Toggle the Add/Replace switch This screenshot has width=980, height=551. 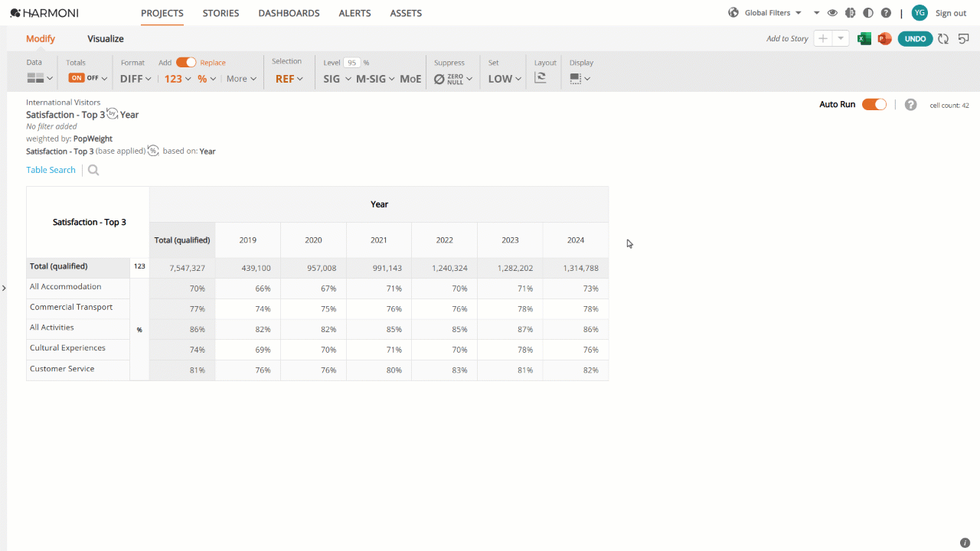pos(186,63)
